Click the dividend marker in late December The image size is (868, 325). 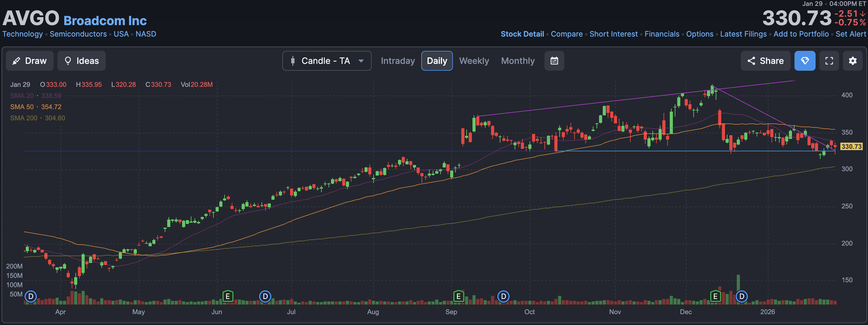coord(742,296)
